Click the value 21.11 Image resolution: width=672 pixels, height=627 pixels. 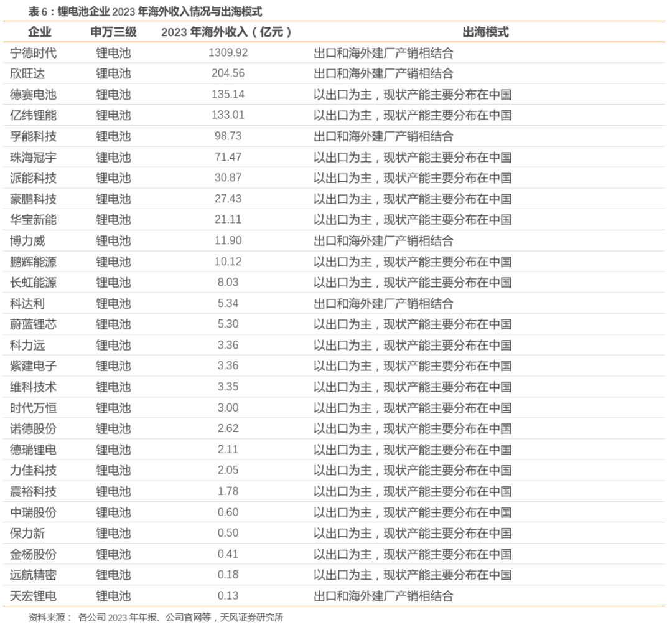pos(228,219)
